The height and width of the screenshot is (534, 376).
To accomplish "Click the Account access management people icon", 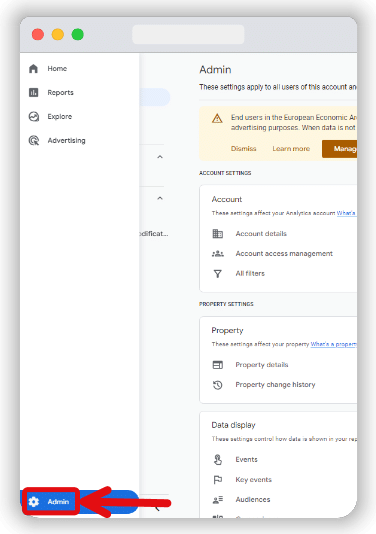I will 218,254.
